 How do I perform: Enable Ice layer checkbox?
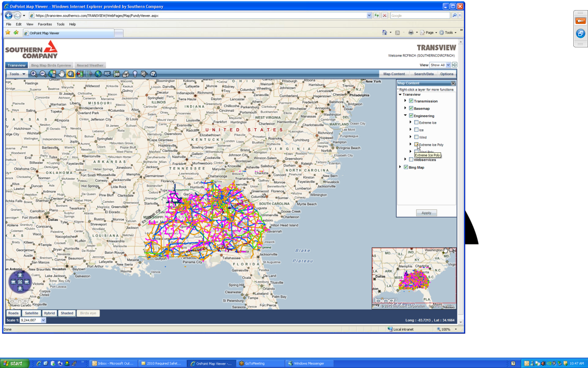[x=416, y=130]
